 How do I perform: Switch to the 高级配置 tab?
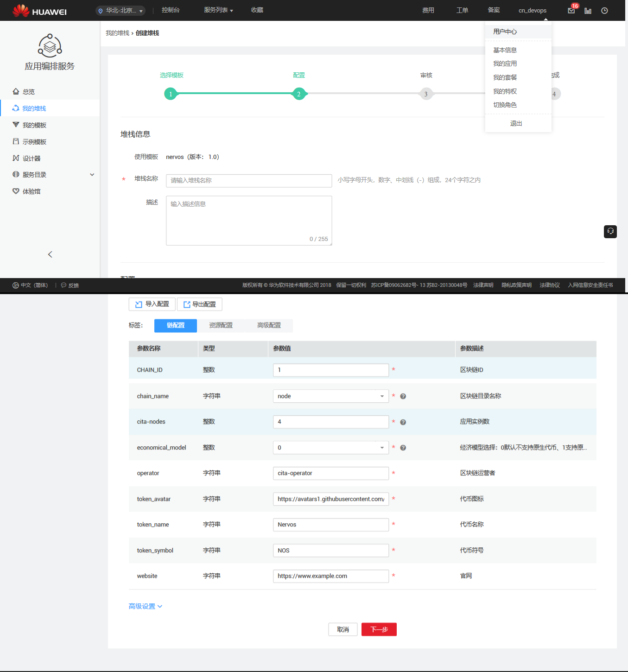pos(269,325)
